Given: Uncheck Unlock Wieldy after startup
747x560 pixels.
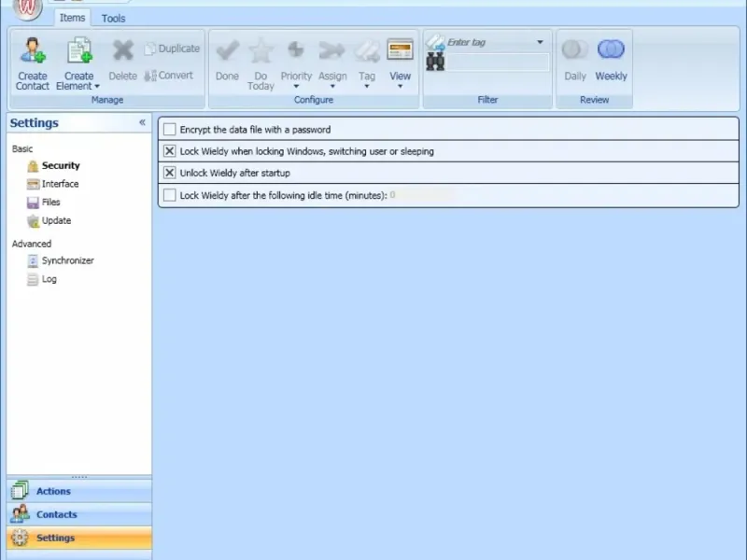Looking at the screenshot, I should pyautogui.click(x=169, y=173).
